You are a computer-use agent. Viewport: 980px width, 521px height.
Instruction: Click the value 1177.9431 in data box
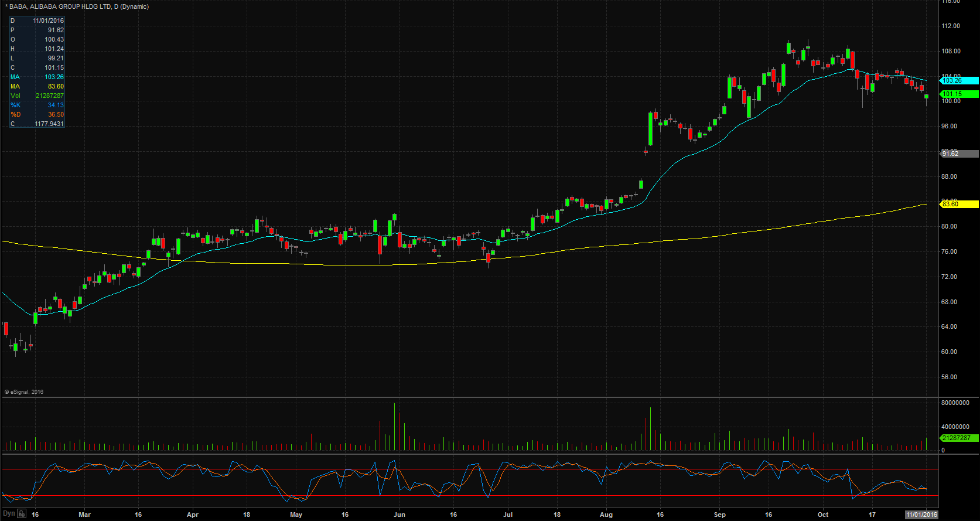[x=49, y=124]
